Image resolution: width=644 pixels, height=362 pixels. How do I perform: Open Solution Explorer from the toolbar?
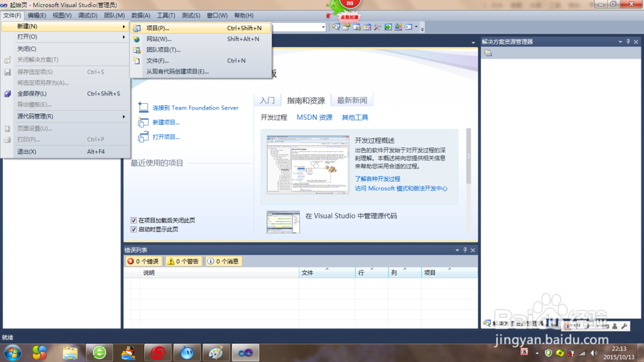coord(336,27)
